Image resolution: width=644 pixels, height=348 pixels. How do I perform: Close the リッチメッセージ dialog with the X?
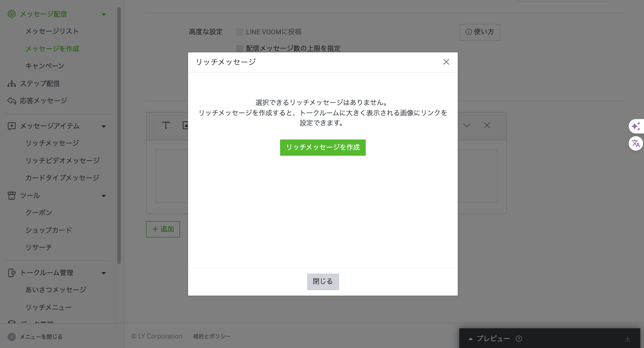tap(446, 62)
